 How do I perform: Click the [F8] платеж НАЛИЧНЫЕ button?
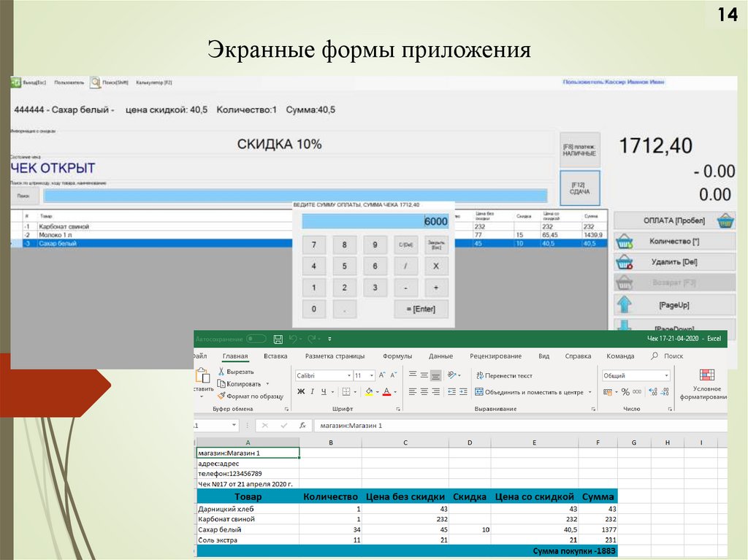(579, 150)
